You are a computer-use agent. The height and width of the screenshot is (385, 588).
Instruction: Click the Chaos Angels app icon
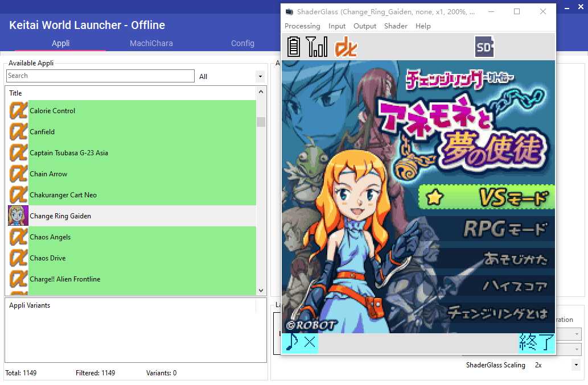18,237
